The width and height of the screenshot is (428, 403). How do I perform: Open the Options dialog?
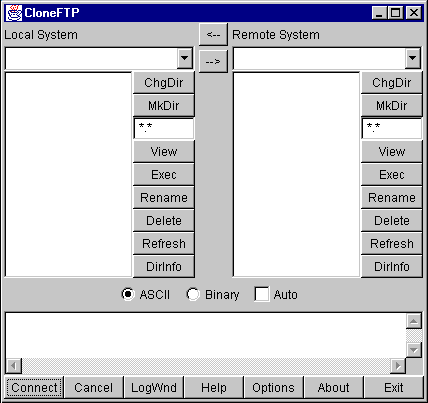click(x=273, y=388)
